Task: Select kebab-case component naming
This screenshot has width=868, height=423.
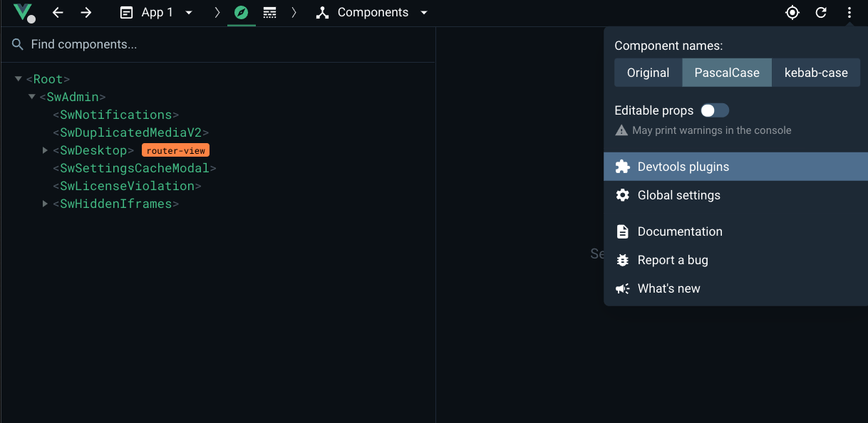Action: pos(816,72)
